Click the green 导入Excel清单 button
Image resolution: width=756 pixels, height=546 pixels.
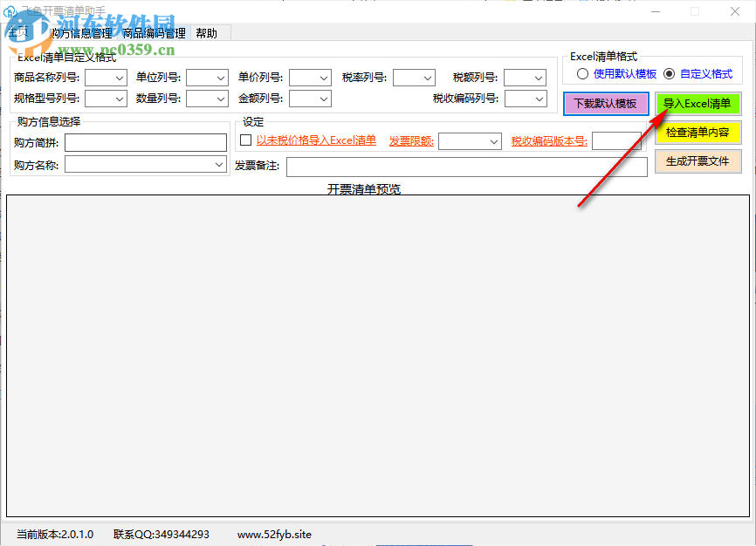[698, 104]
